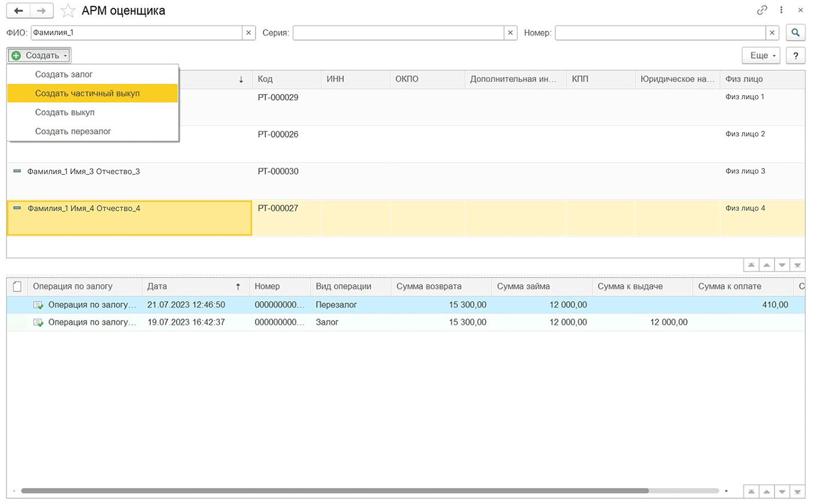Clear the ФИО field with its X
This screenshot has height=504, width=813.
[x=249, y=33]
